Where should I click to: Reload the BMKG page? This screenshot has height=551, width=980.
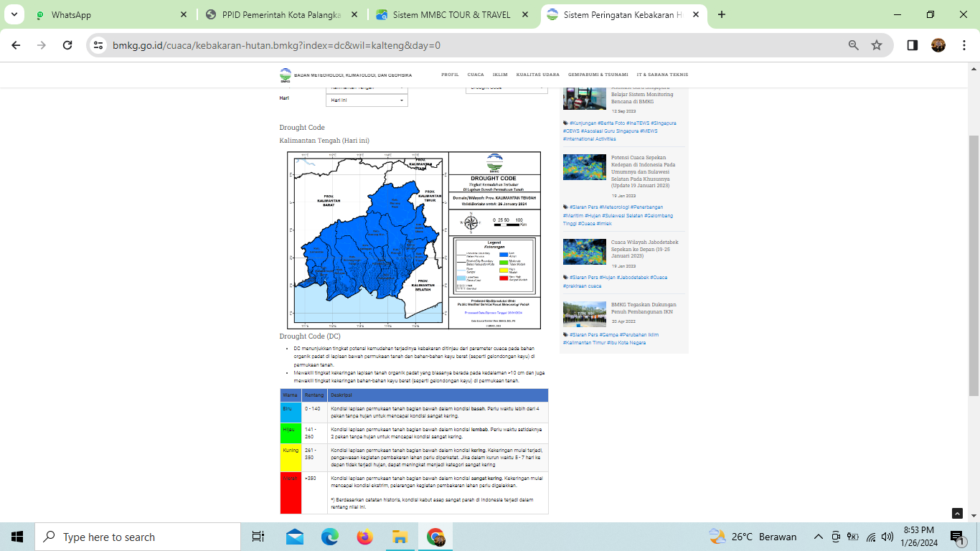[67, 45]
